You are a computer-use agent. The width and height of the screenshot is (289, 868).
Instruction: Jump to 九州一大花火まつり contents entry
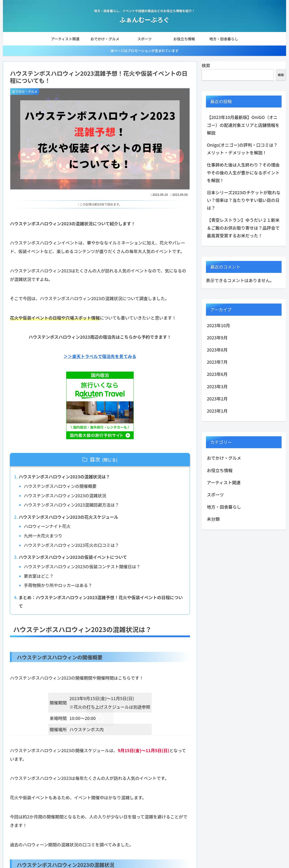point(43,536)
